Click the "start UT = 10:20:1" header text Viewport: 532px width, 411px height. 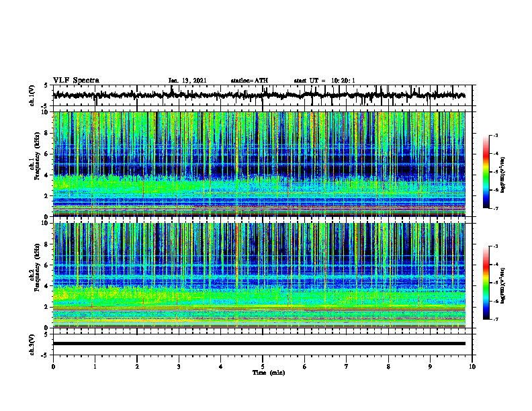point(324,81)
